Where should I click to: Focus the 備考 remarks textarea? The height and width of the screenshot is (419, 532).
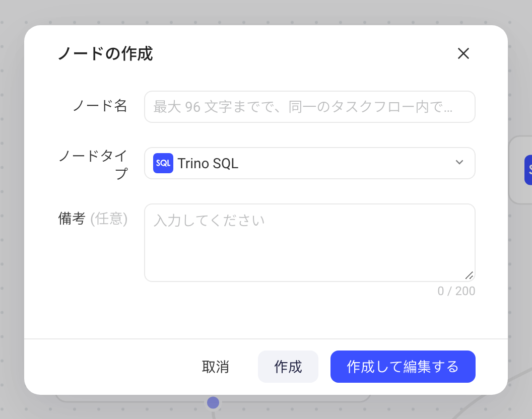tap(309, 243)
